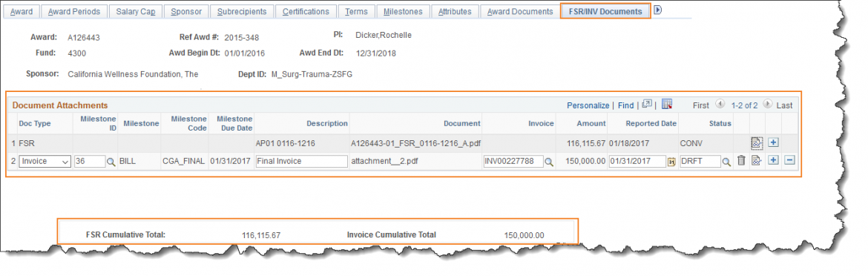
Task: Sort by Milestone Due Date column header
Action: tap(234, 122)
